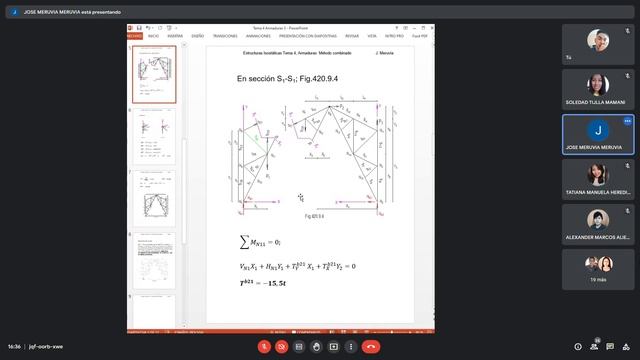Open REVISAR ribbon tab
The image size is (640, 360).
(x=352, y=36)
